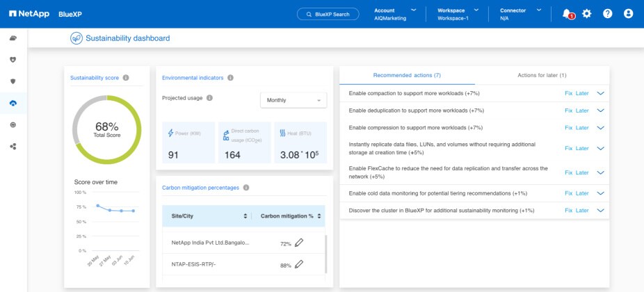Edit carbon mitigation for NetApp India site
The image size is (644, 292).
point(299,243)
